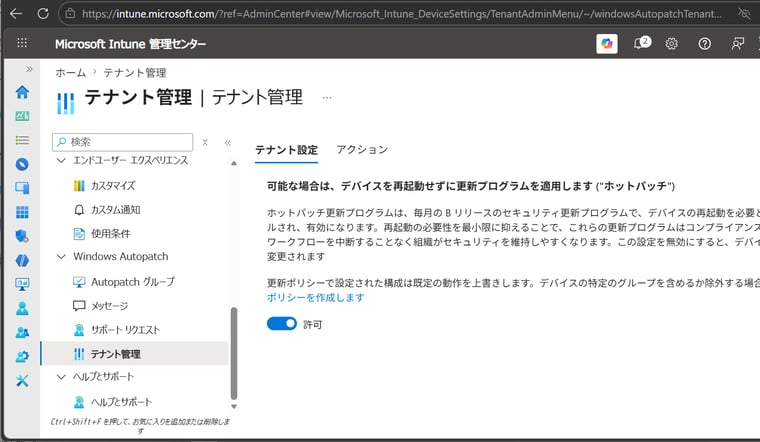Image resolution: width=760 pixels, height=442 pixels.
Task: Open the blue circle icon below All services
Action: click(22, 164)
